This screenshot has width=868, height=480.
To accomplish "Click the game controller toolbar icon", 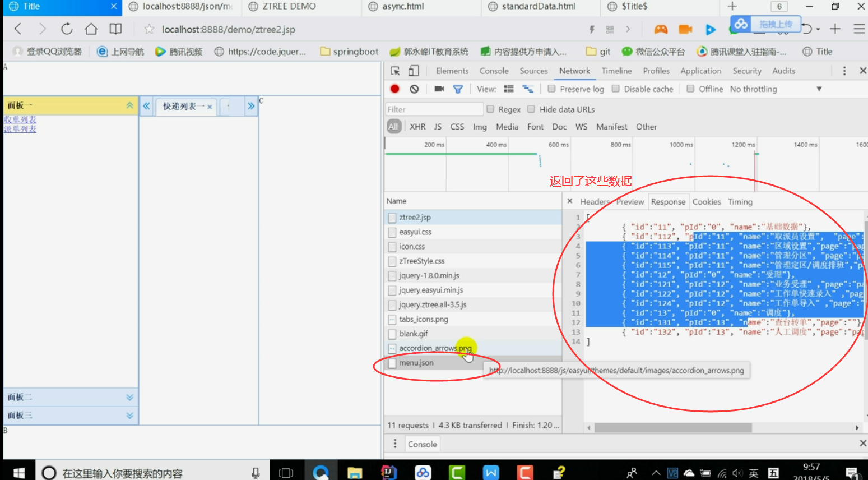I will point(661,29).
